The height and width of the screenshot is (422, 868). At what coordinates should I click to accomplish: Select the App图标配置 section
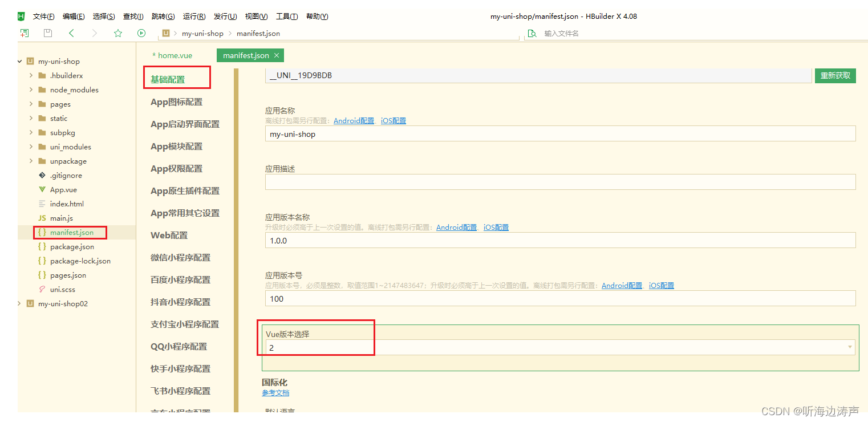tap(176, 102)
